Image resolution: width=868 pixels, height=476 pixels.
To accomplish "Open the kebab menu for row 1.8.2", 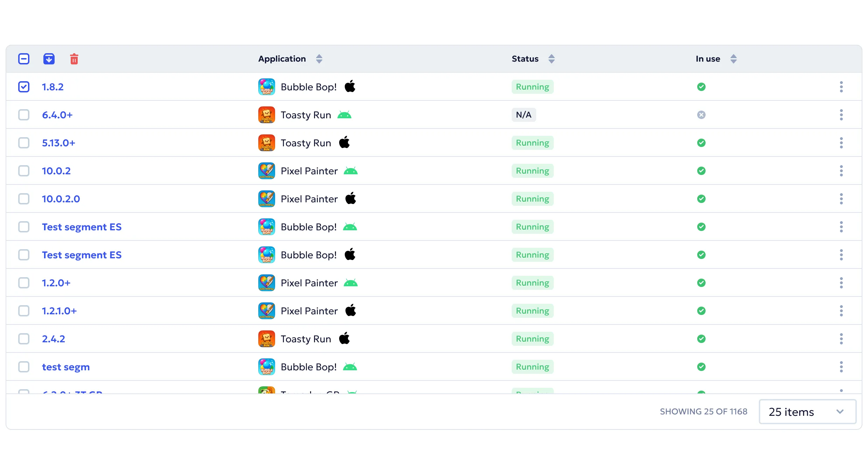I will pyautogui.click(x=841, y=87).
